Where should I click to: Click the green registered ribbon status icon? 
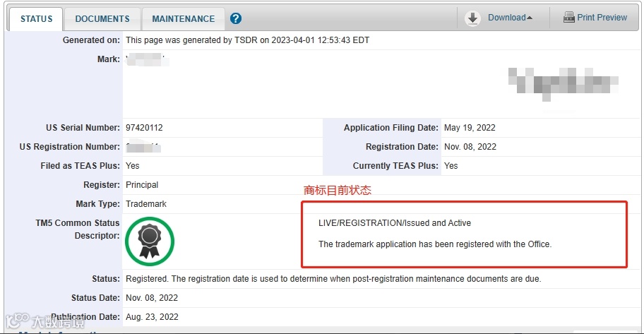pyautogui.click(x=150, y=241)
